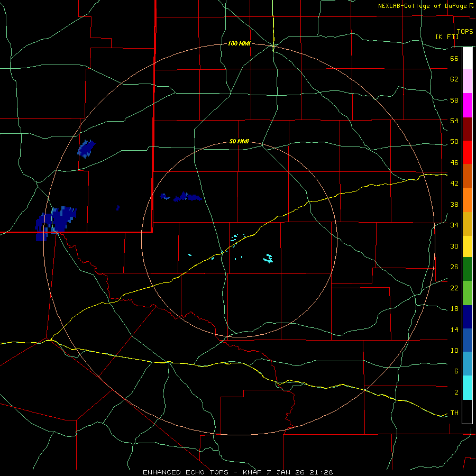Click the 100 NMI range ring label
This screenshot has height=476, width=476.
(x=239, y=44)
